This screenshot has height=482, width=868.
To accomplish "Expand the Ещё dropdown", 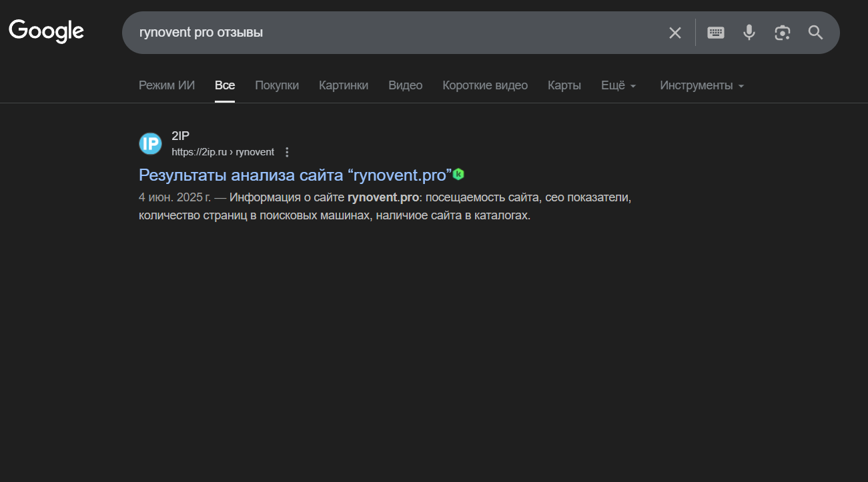I will tap(618, 85).
